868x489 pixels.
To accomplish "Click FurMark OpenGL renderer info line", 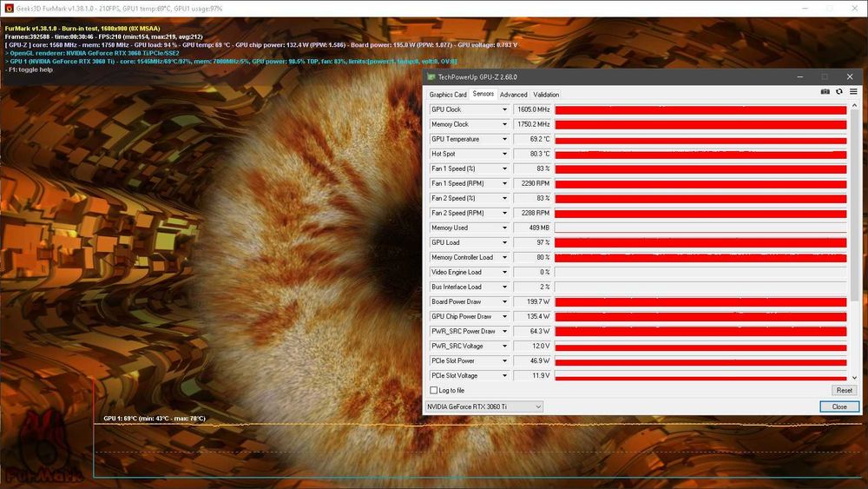I will click(92, 53).
